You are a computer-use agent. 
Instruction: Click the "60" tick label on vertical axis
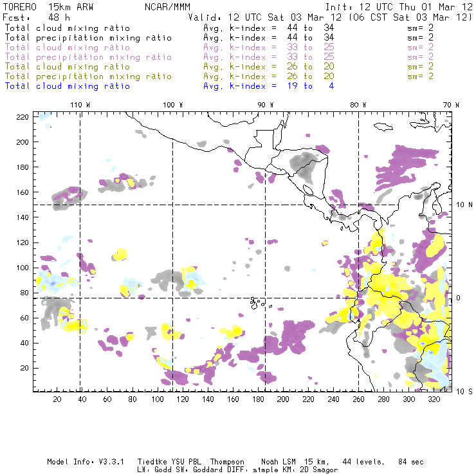24,318
